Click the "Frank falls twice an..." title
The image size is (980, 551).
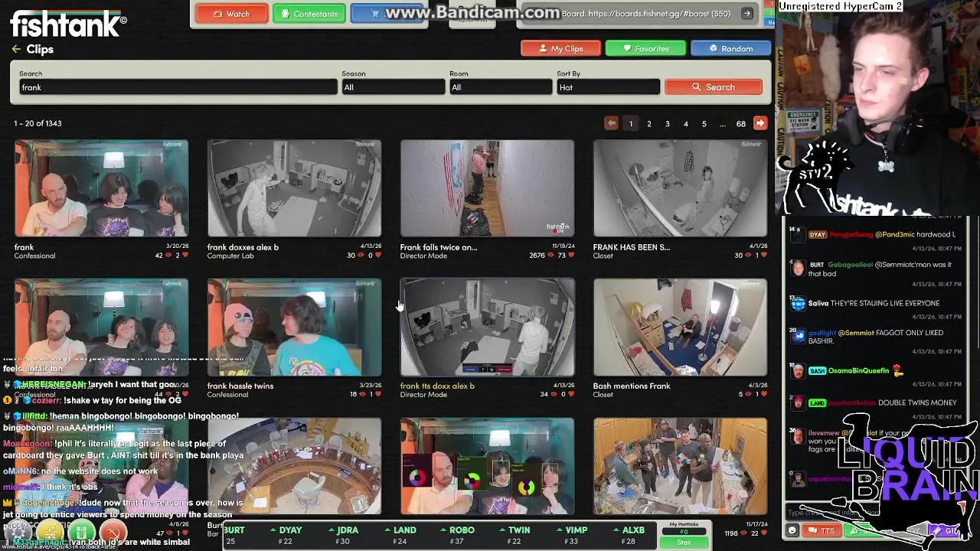tap(438, 247)
